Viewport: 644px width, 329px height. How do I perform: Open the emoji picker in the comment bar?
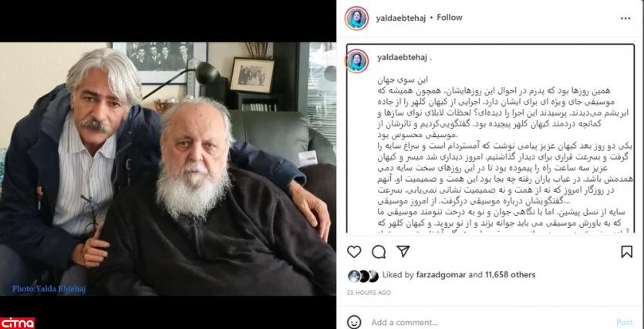point(354,322)
